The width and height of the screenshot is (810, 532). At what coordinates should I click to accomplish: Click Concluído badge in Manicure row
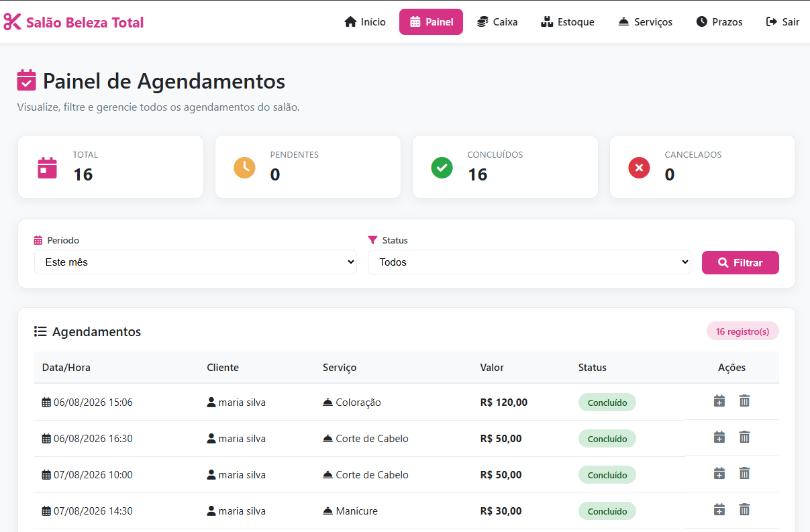pos(607,511)
